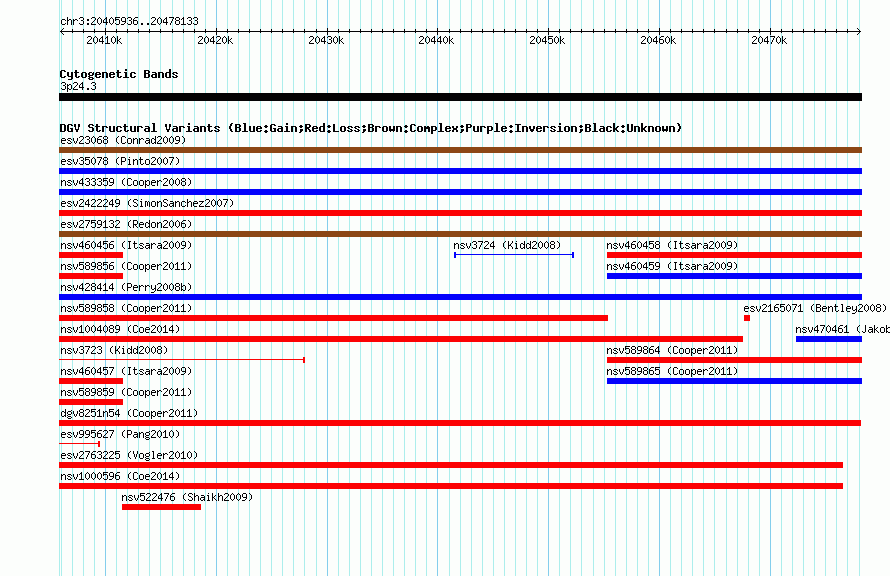Open esv2763225 (Vogler2010) variant label
This screenshot has height=576, width=890.
[129, 455]
